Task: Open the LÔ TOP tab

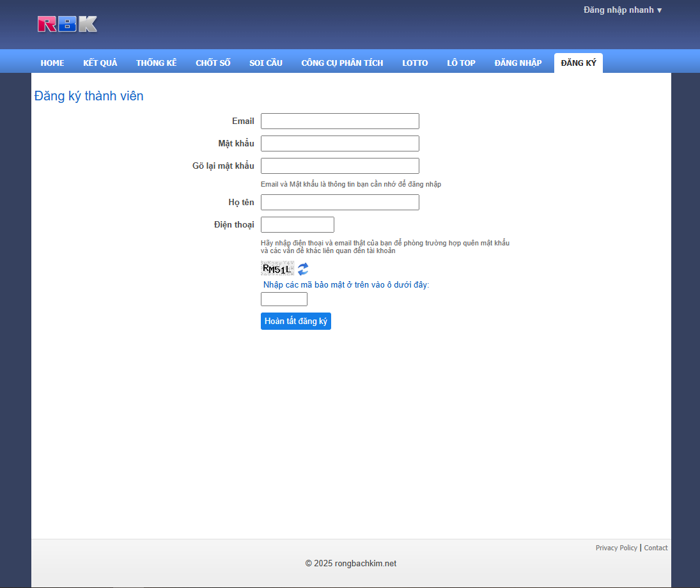Action: click(x=461, y=63)
